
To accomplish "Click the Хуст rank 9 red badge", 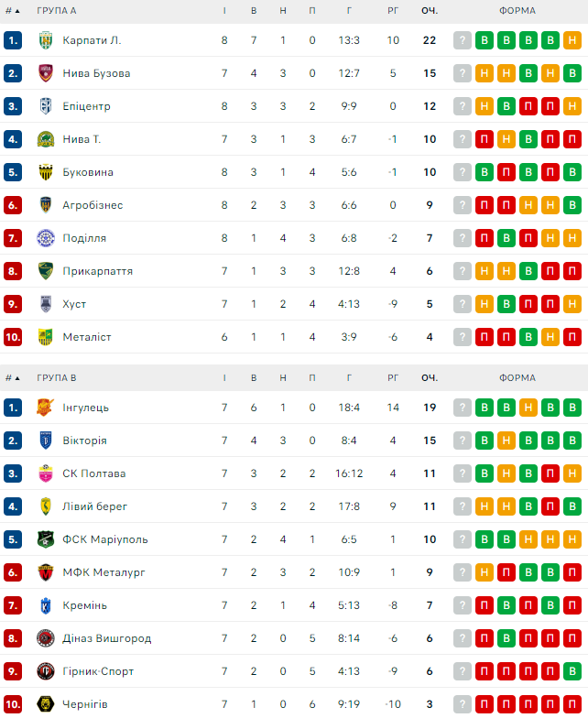I will tap(13, 304).
